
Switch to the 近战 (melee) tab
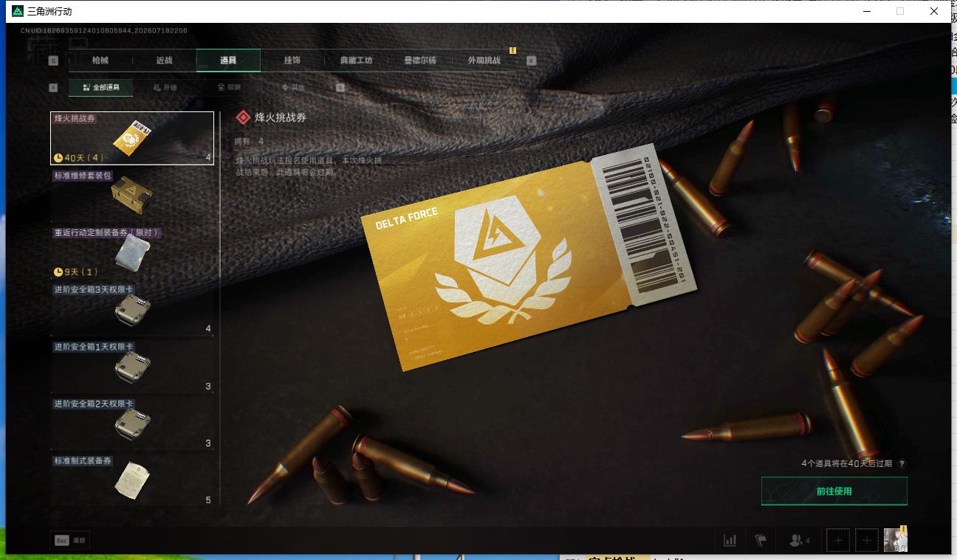tap(164, 61)
